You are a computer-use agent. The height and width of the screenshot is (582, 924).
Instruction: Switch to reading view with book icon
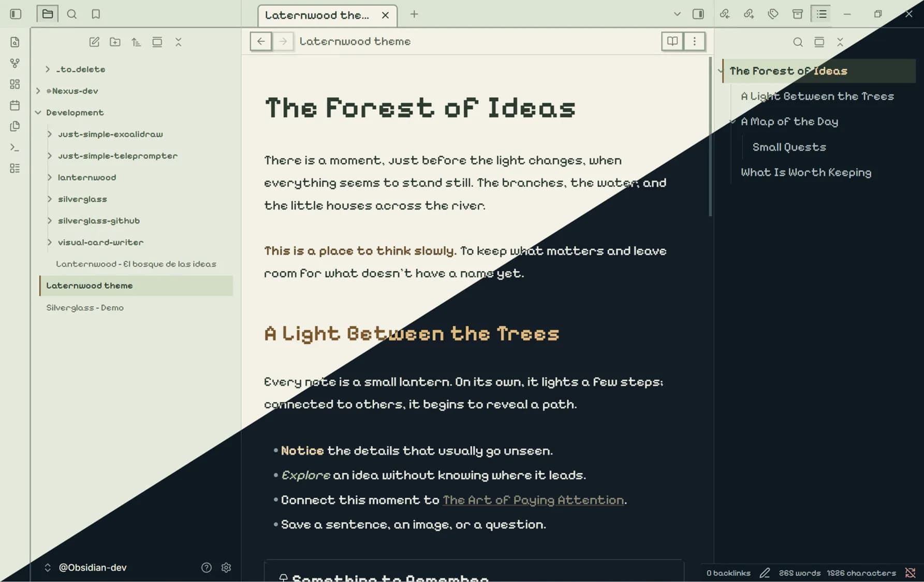point(672,41)
